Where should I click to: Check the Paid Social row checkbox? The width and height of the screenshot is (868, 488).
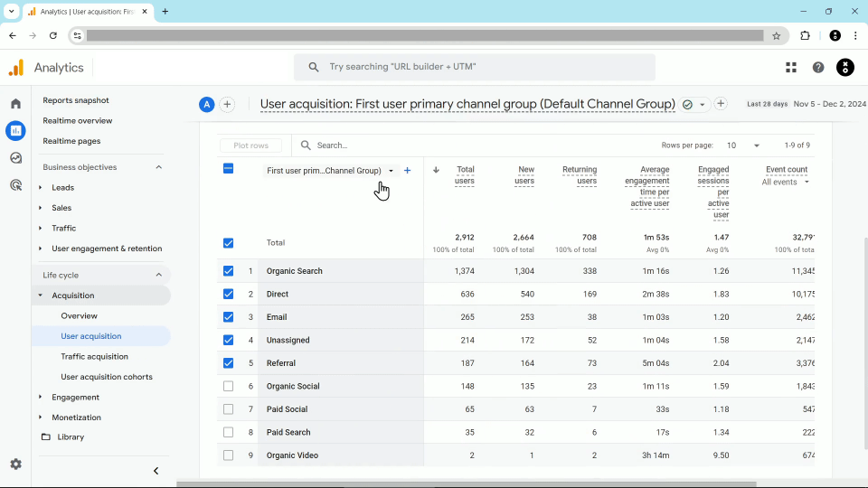(228, 408)
